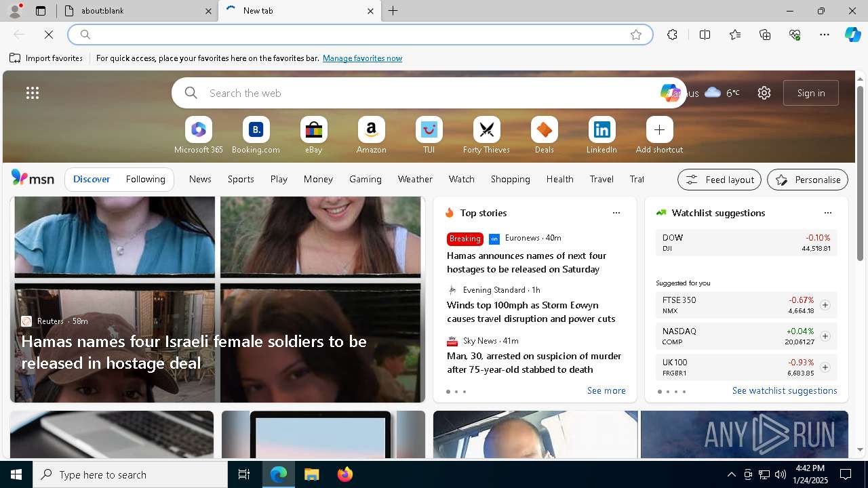The height and width of the screenshot is (488, 868).
Task: Open the Settings and more menu
Action: [x=825, y=35]
